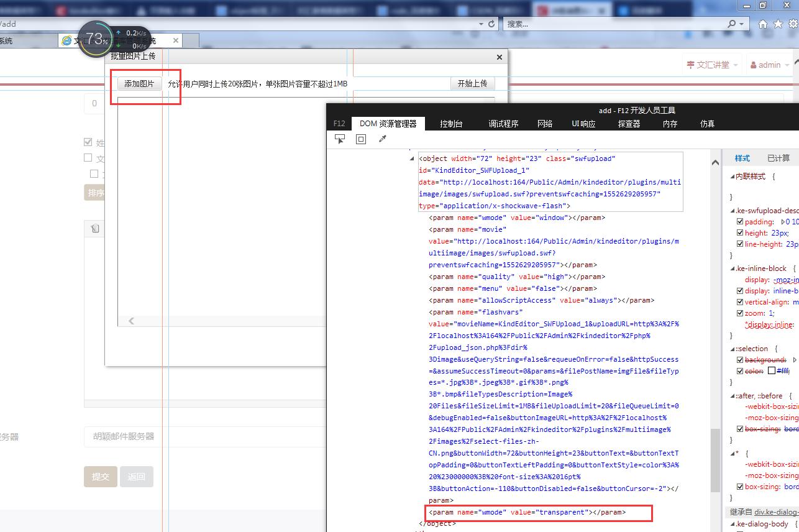Select the 已计算 computed styles tab
Viewport: 799px width, 532px height.
(778, 158)
